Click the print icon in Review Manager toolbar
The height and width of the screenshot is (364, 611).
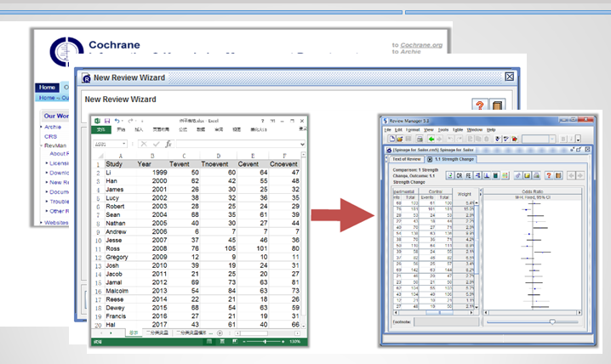coord(420,139)
